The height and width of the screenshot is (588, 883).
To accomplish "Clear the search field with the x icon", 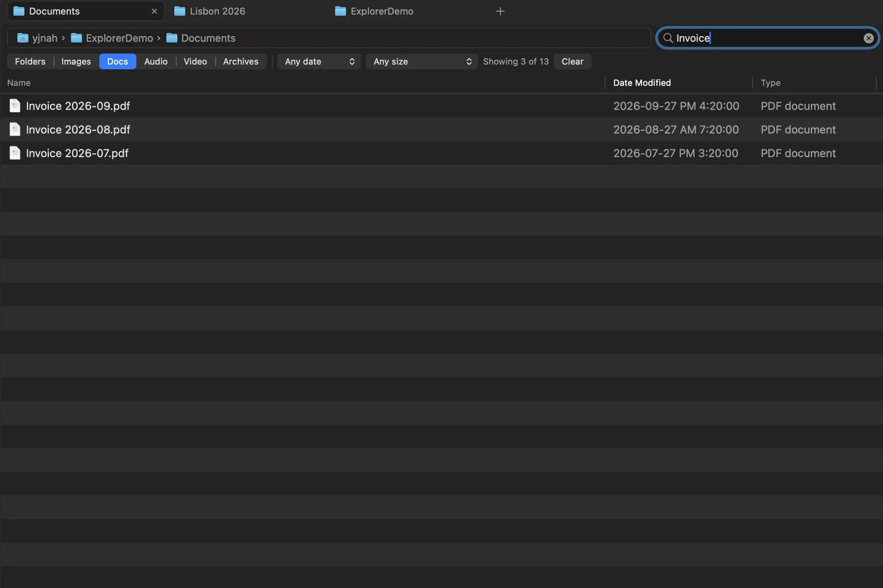I will tap(868, 38).
